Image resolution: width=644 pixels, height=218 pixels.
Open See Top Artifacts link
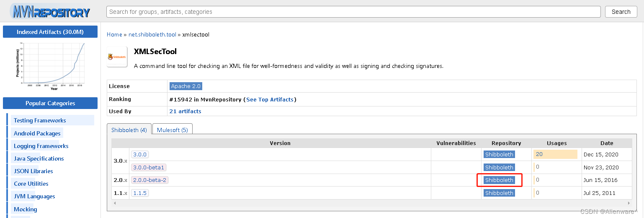(x=270, y=99)
